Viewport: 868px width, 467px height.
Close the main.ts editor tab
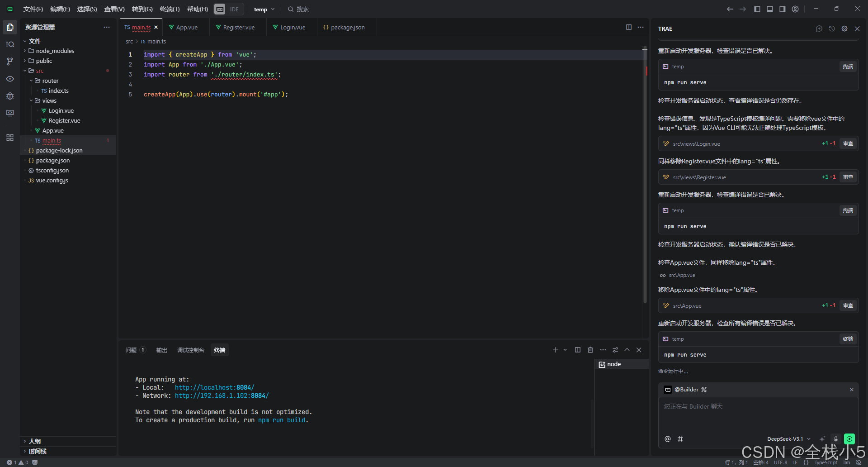(156, 27)
